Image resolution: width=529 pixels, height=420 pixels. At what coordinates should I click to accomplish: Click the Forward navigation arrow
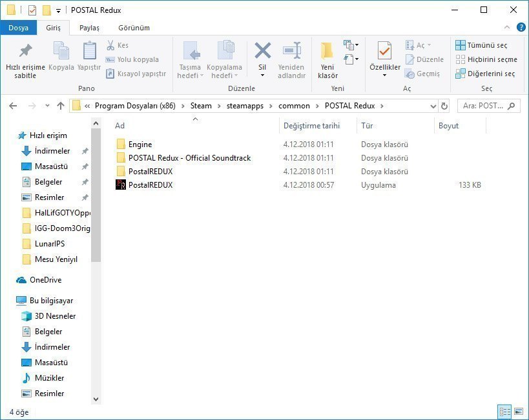coord(32,106)
